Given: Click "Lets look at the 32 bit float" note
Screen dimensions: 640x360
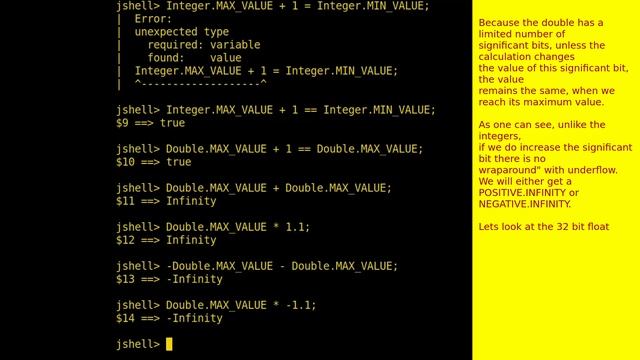Looking at the screenshot, I should coord(544,227).
